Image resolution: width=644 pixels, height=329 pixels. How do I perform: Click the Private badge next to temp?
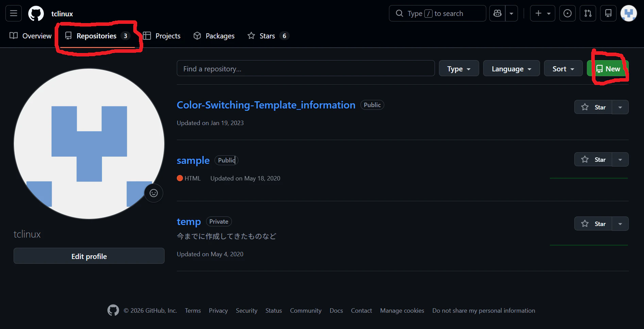pos(219,222)
